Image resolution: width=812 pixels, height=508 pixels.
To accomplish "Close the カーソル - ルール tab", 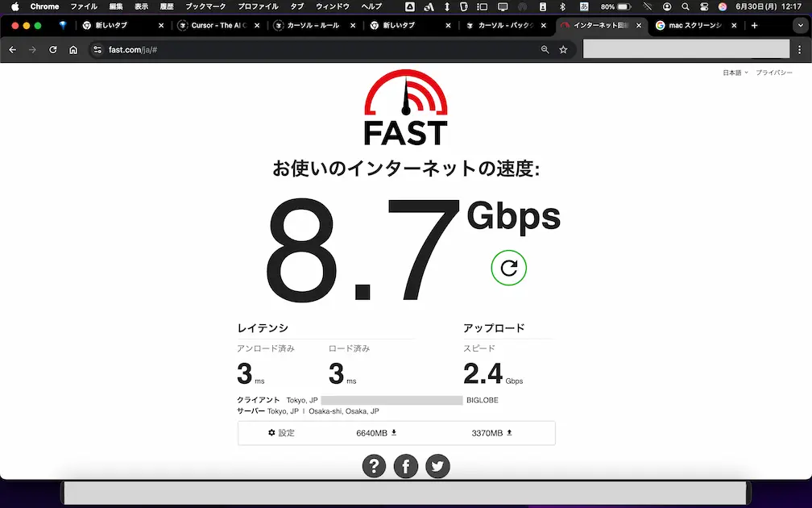I will point(353,26).
